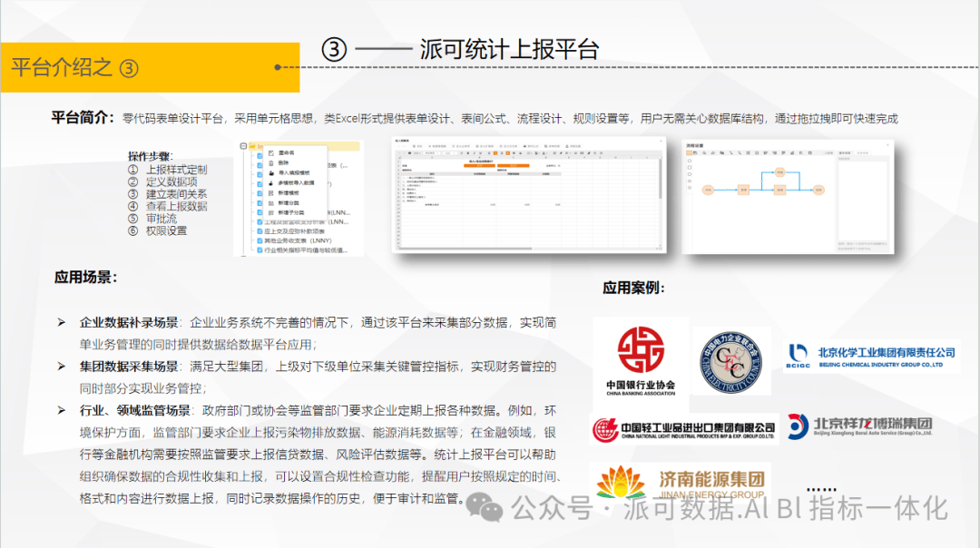Click the 应用案例 heading
The image size is (980, 548).
point(633,288)
